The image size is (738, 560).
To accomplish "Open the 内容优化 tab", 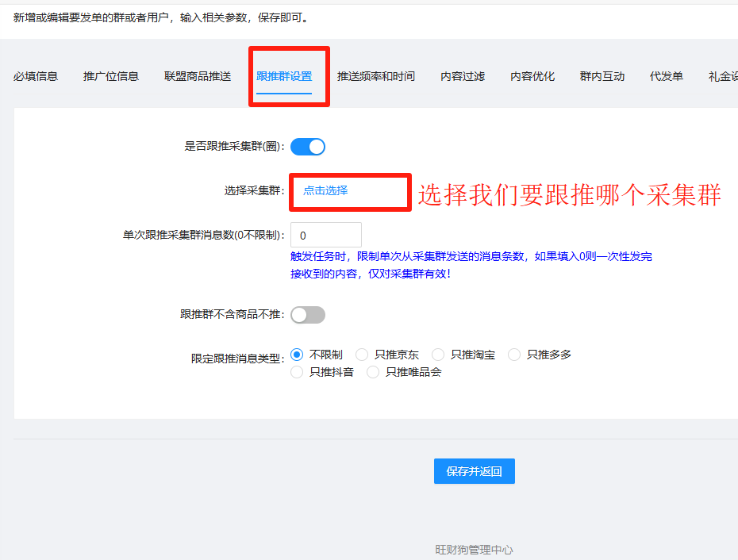I will 532,76.
